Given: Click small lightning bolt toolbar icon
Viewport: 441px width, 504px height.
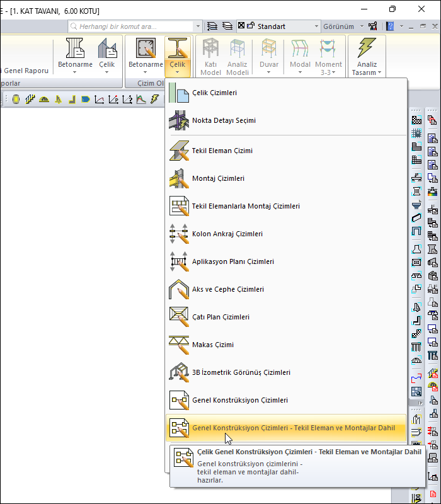Looking at the screenshot, I should tap(155, 100).
